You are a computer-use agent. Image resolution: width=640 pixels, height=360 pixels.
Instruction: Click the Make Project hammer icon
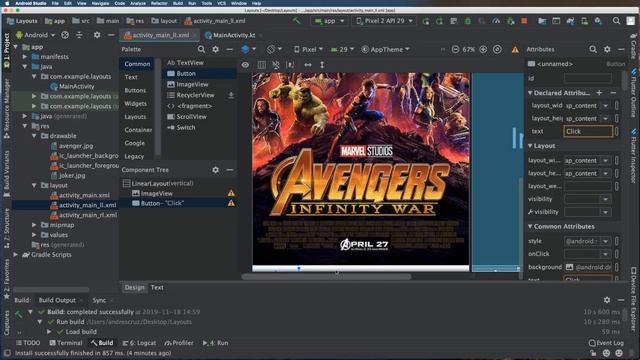297,20
